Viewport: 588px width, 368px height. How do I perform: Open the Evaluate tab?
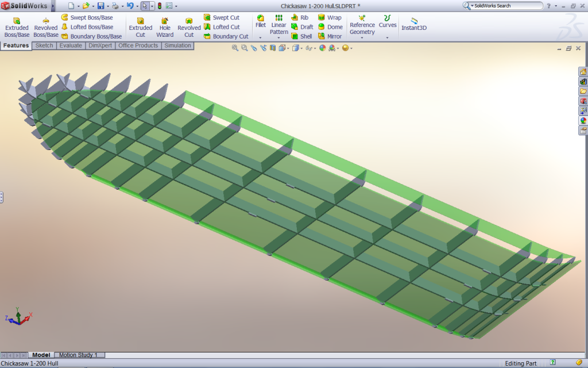point(71,45)
